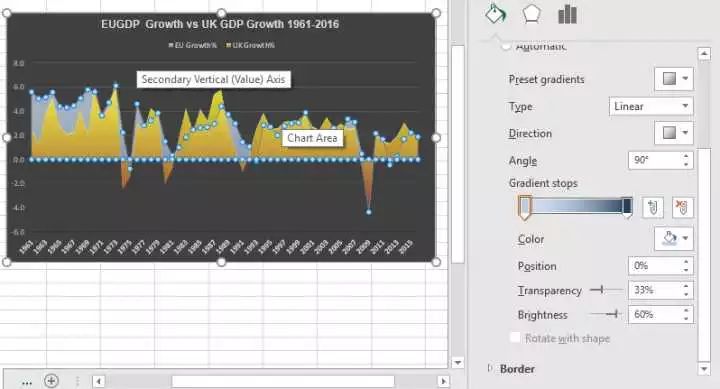Add a gradient stop
This screenshot has width=720, height=389.
pyautogui.click(x=652, y=207)
